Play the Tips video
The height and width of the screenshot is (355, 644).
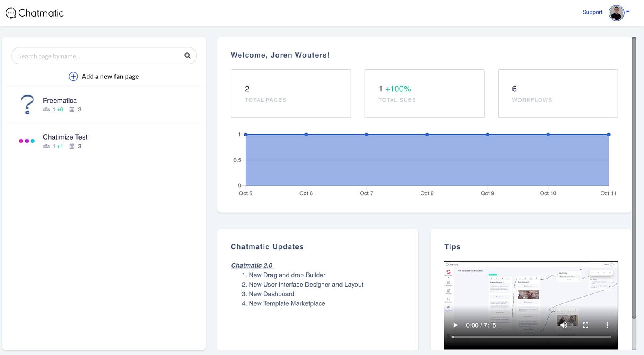click(455, 325)
